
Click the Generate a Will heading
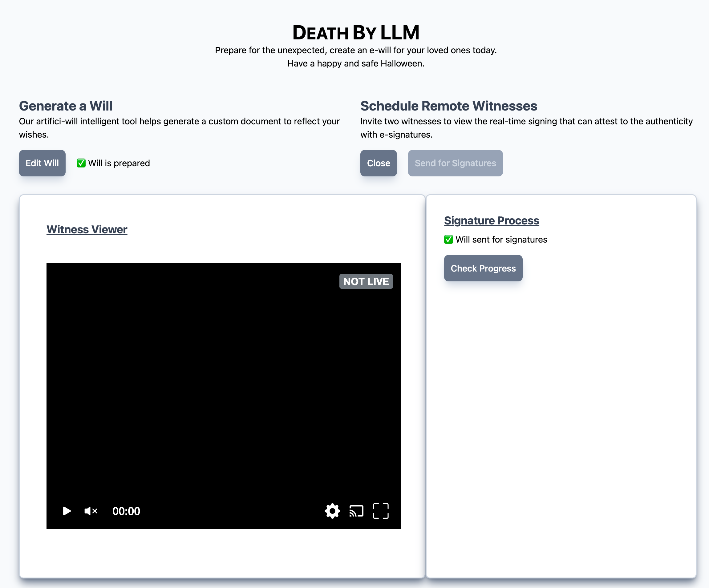[x=66, y=106]
